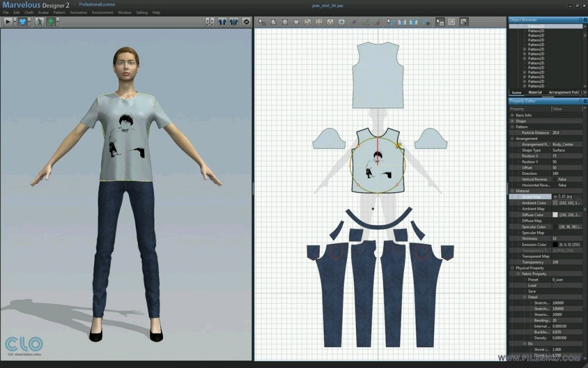Click the Diffuse Color swatch

tap(555, 215)
